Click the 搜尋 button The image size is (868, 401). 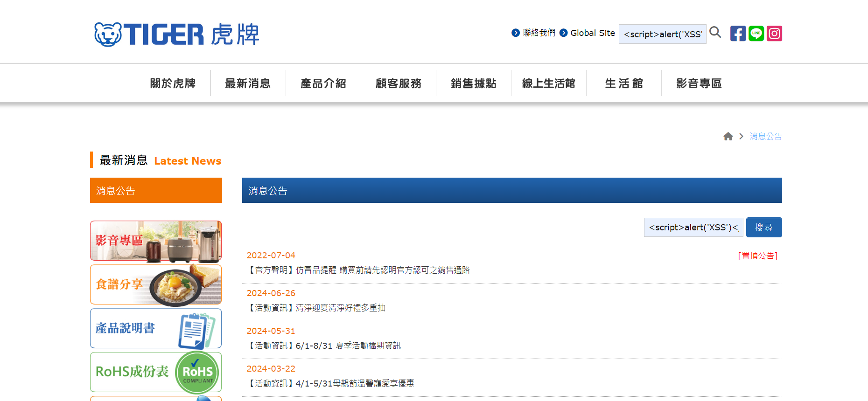pyautogui.click(x=764, y=227)
